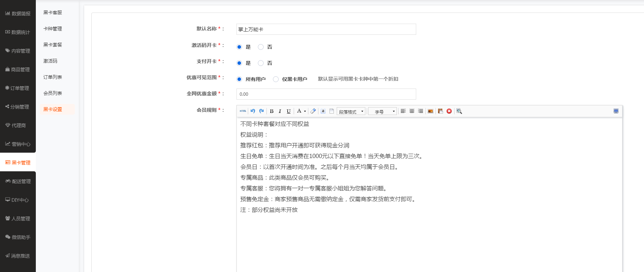The image size is (644, 272).
Task: Open 卡种管理 in the submenu
Action: [53, 29]
